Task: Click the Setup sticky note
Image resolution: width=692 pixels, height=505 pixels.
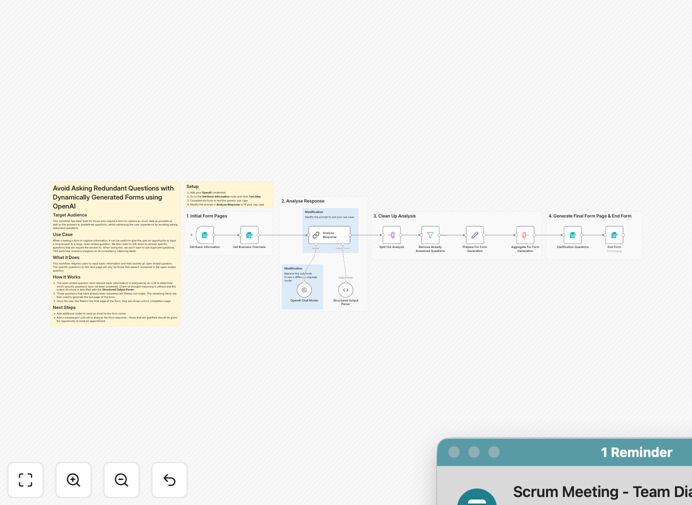Action: pyautogui.click(x=229, y=195)
